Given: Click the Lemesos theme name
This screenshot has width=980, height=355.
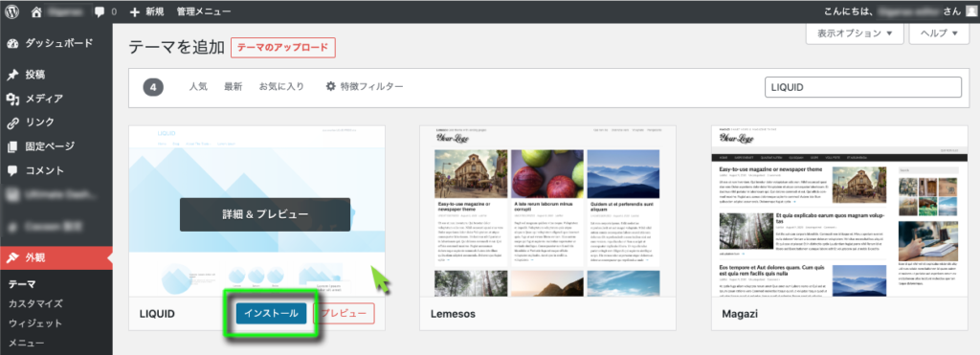Looking at the screenshot, I should [453, 314].
